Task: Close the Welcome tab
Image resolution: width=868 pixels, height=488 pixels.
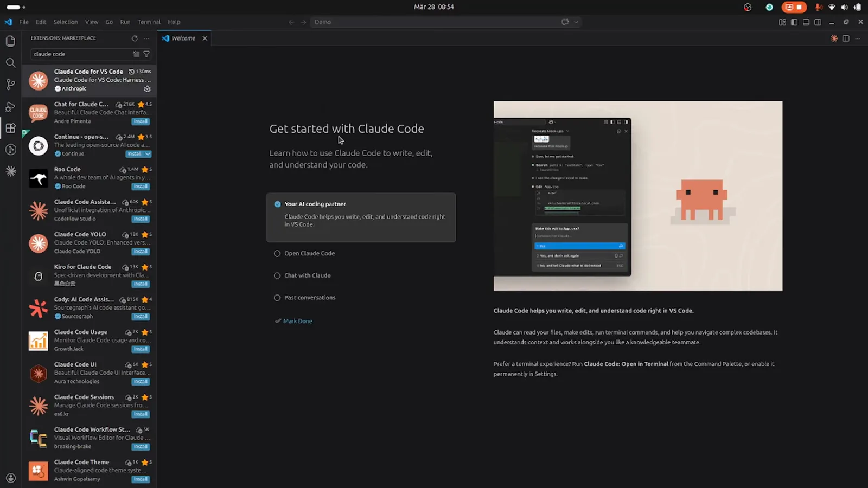Action: [205, 38]
